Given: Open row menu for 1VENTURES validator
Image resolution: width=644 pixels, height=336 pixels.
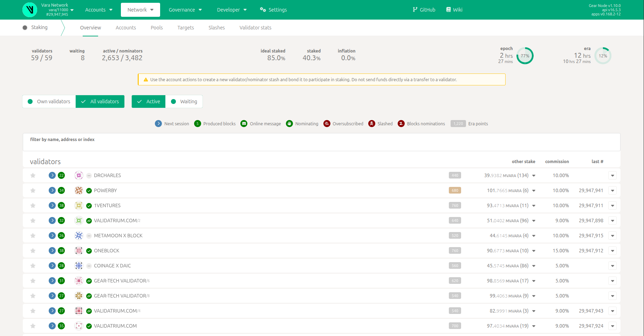Looking at the screenshot, I should point(612,205).
